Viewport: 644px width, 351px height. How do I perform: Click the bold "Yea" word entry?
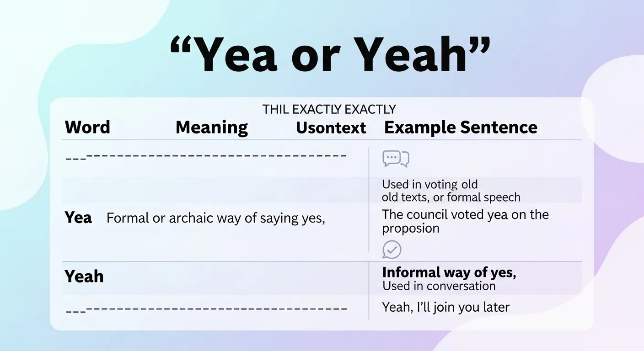tap(78, 218)
